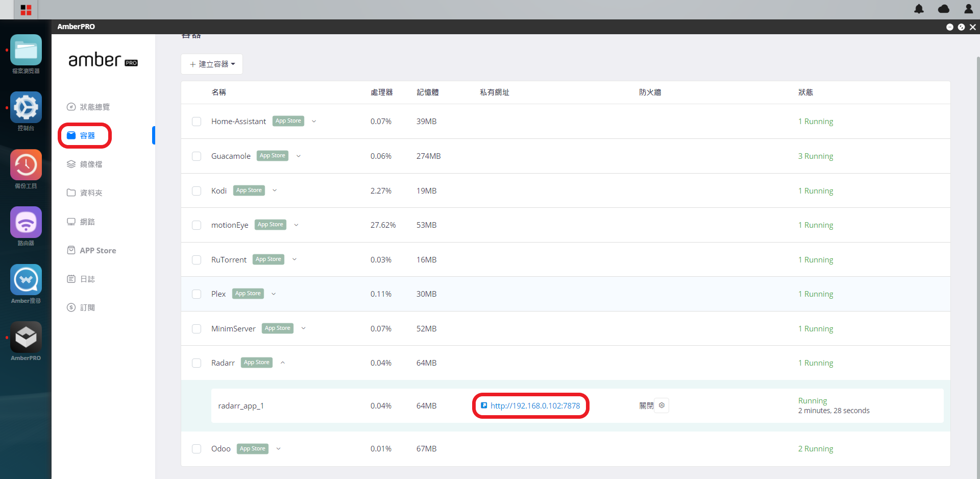Open the Router wifi icon
The width and height of the screenshot is (980, 479).
26,222
